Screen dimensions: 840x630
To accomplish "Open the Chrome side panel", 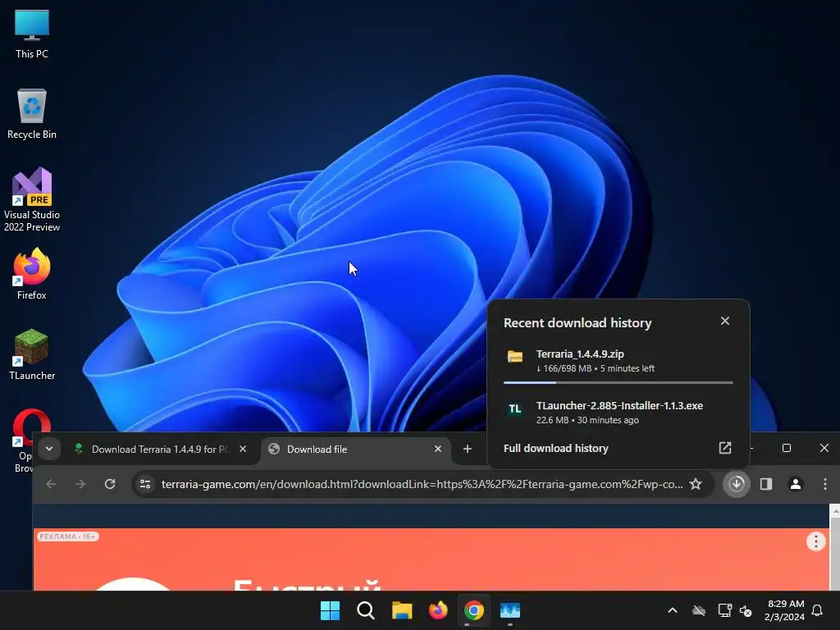I will [766, 484].
